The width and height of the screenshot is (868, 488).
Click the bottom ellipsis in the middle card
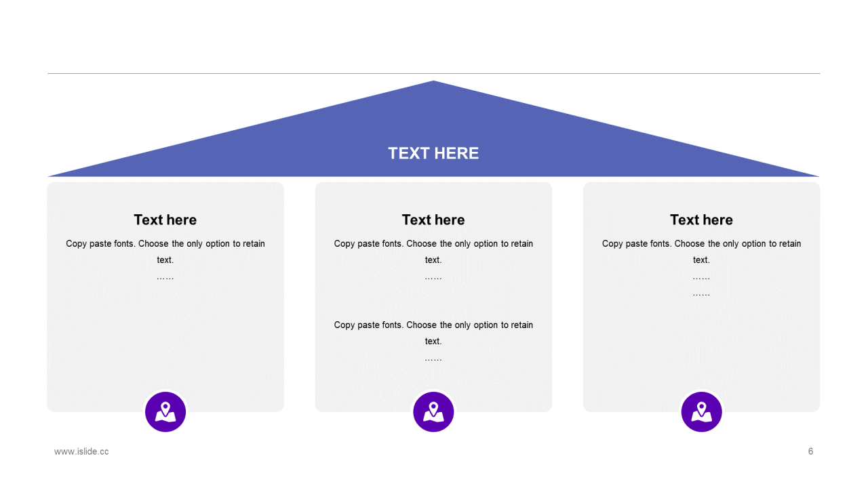point(433,359)
